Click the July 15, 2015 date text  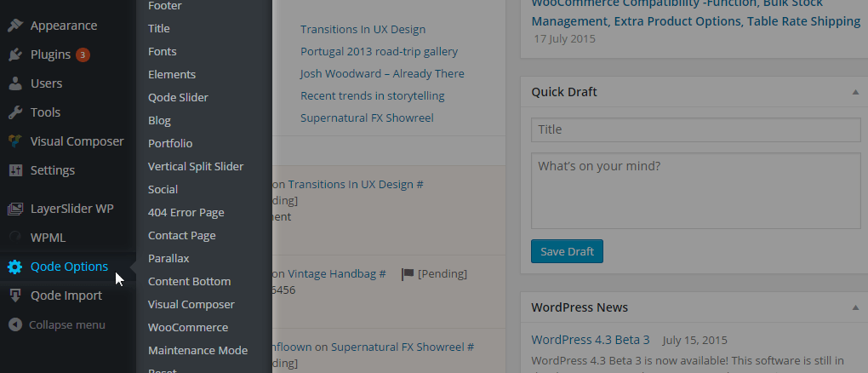pyautogui.click(x=694, y=341)
